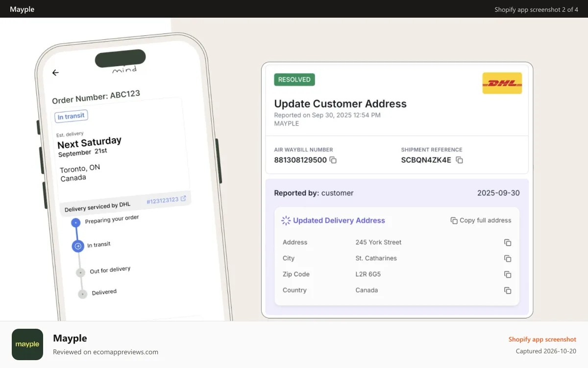Copy the Address row value
This screenshot has width=588, height=368.
(508, 242)
